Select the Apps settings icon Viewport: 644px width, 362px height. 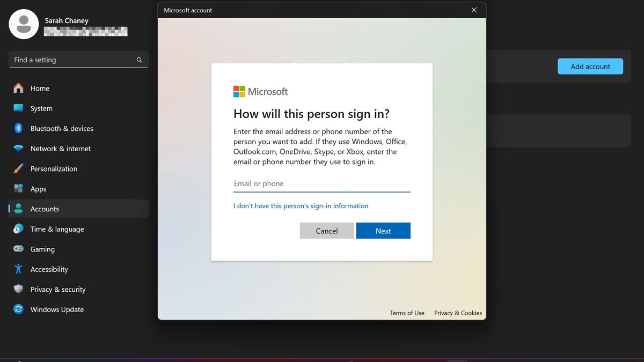(x=18, y=189)
